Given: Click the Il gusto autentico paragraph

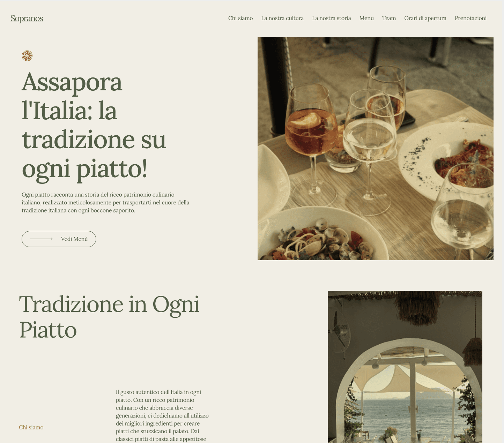Looking at the screenshot, I should 162,415.
